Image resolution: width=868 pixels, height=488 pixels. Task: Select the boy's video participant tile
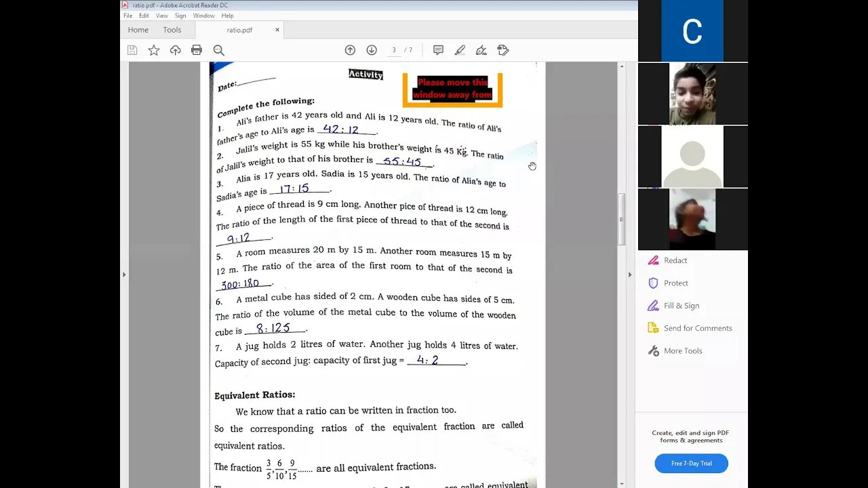(x=692, y=94)
